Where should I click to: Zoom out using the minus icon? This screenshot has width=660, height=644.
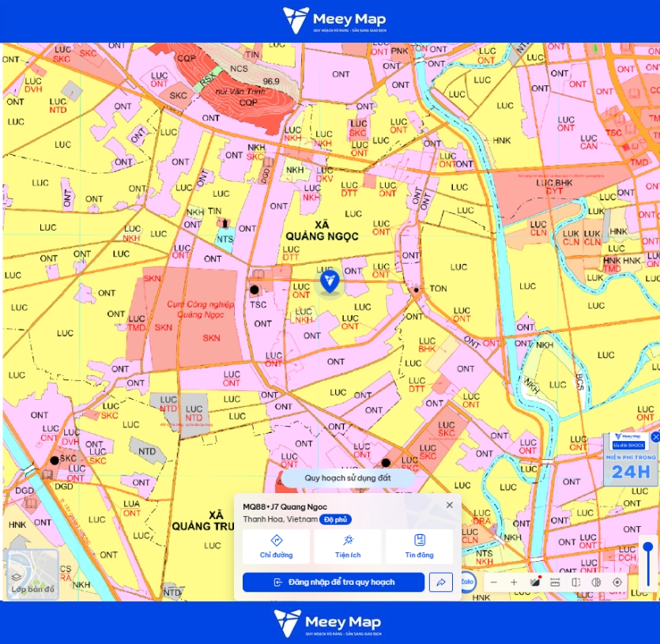click(x=494, y=582)
